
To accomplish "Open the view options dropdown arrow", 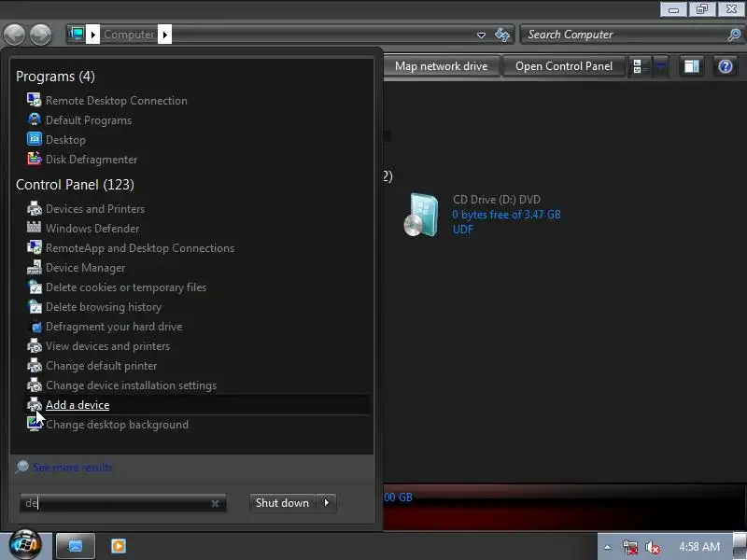I will pyautogui.click(x=660, y=66).
